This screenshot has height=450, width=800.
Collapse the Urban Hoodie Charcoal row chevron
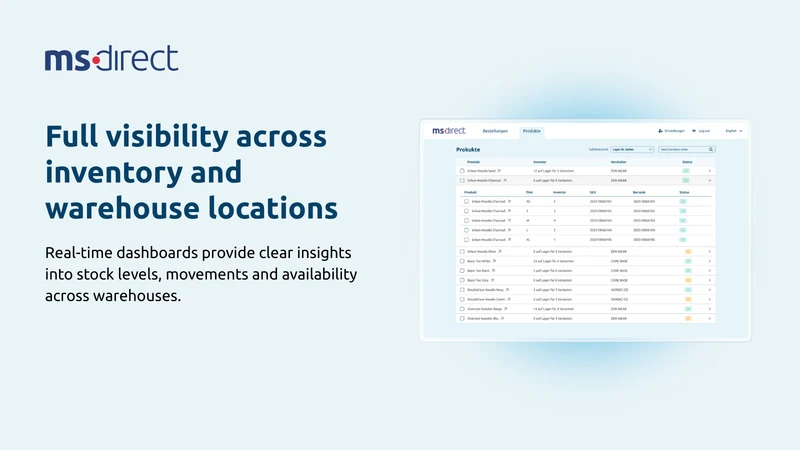710,181
